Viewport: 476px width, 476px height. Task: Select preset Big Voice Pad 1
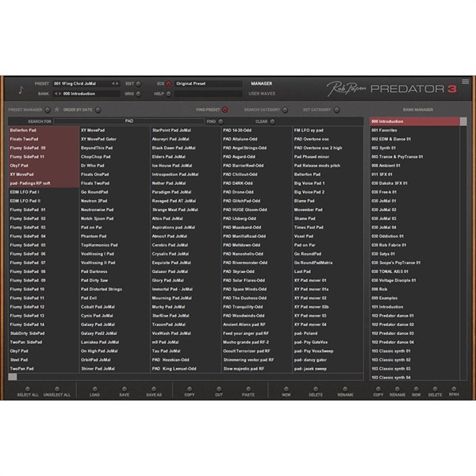[328, 183]
